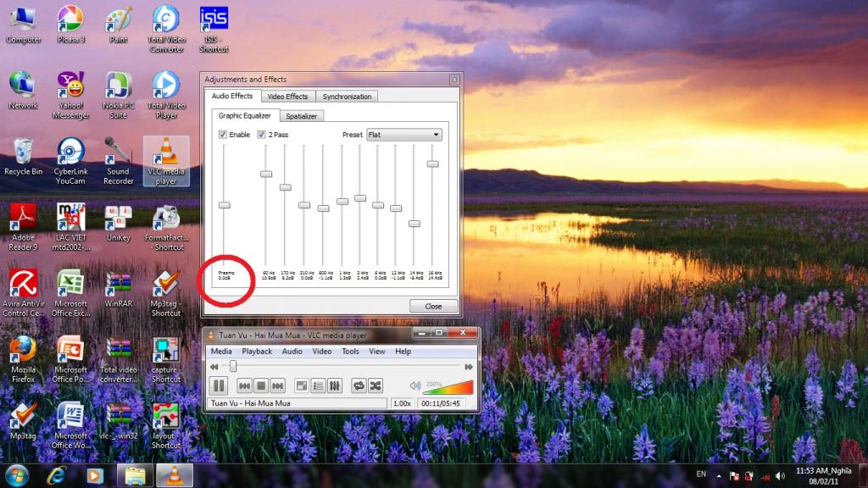Click the Preamp slider handle
This screenshot has width=868, height=488.
[224, 205]
